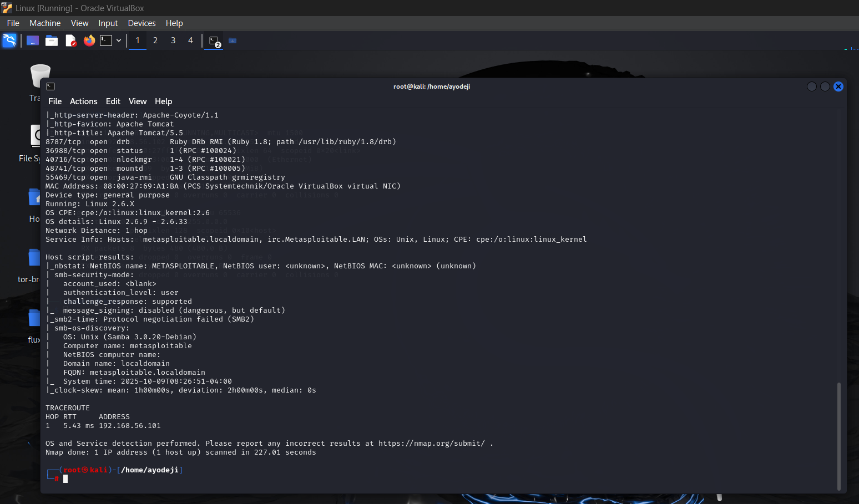The width and height of the screenshot is (859, 504).
Task: Maximize the terminal window
Action: click(825, 86)
